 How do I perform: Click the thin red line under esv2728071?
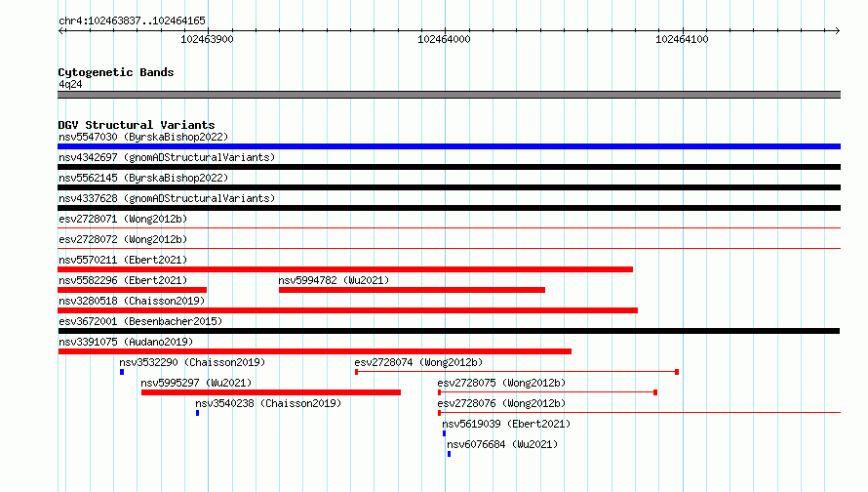tap(449, 227)
